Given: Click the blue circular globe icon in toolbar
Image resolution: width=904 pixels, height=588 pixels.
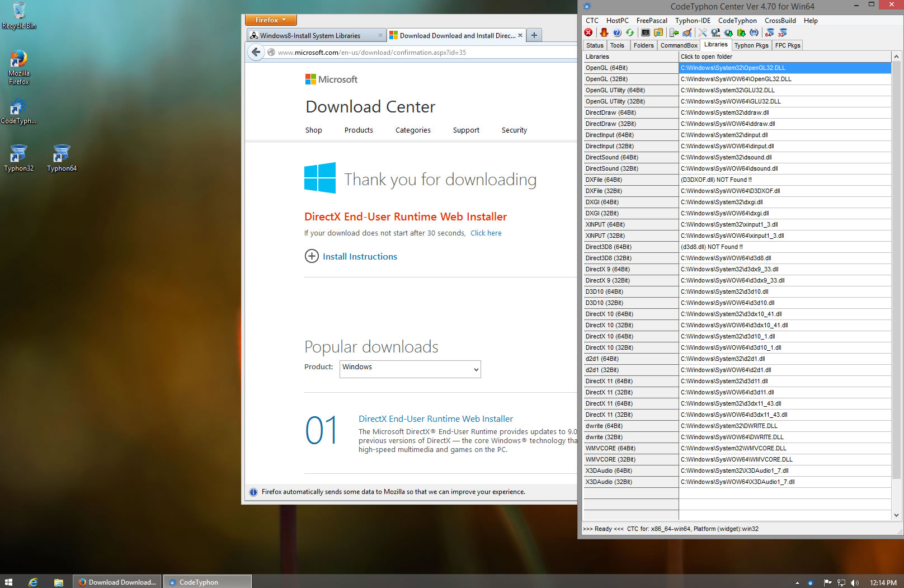Looking at the screenshot, I should coord(754,32).
